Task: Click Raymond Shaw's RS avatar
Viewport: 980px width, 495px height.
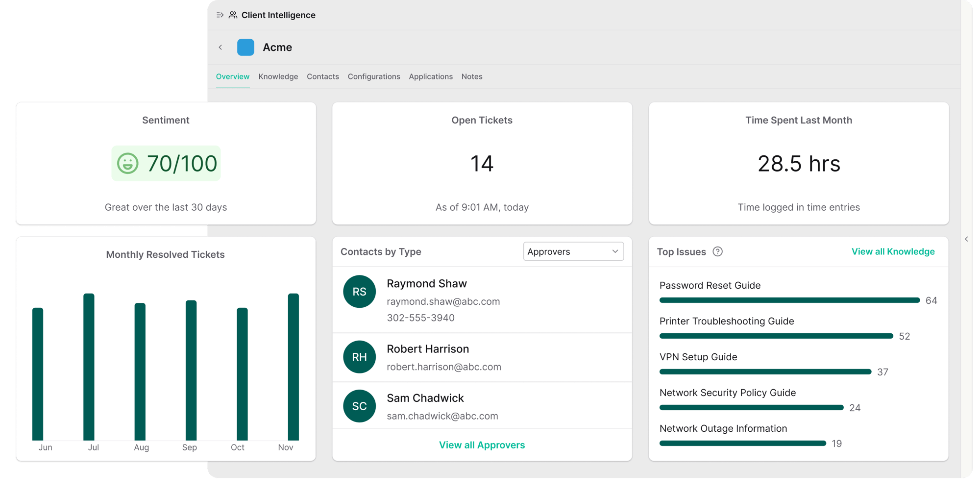Action: coord(359,291)
